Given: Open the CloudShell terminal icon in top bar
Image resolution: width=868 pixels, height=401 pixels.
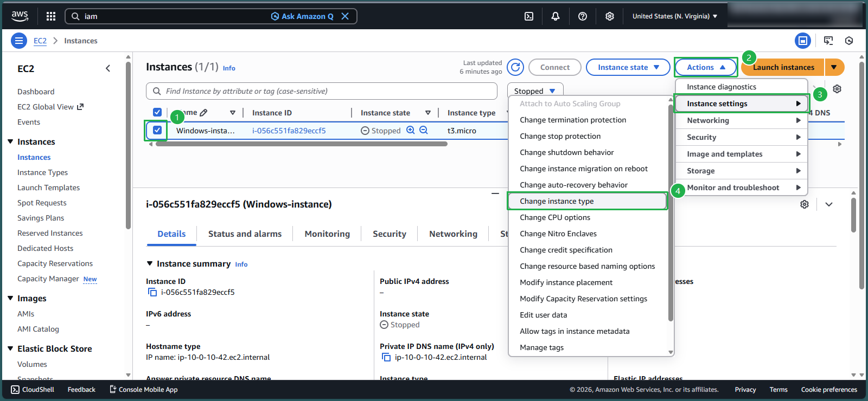Looking at the screenshot, I should tap(529, 16).
